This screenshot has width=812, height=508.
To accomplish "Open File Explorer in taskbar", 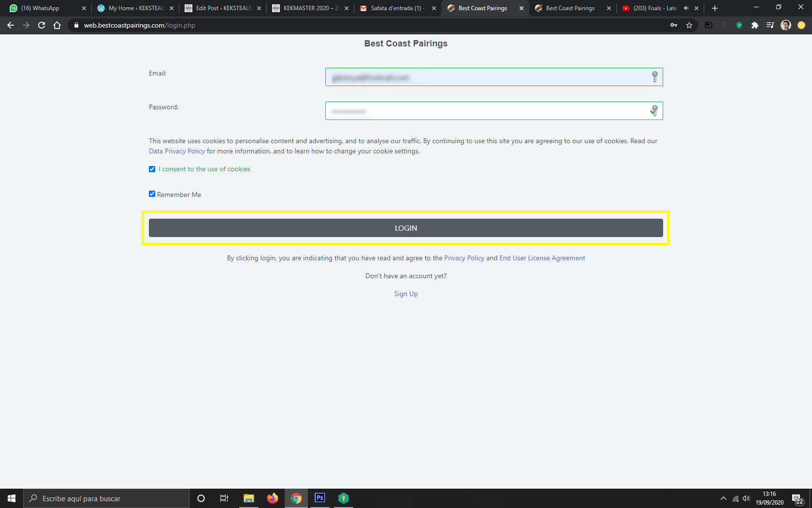I will [249, 498].
